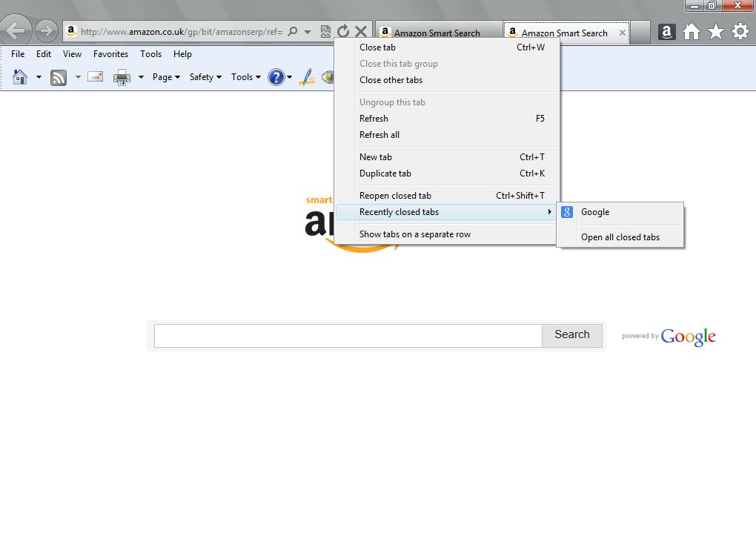Open the address bar autocomplete dropdown arrow
The image size is (756, 542).
pyautogui.click(x=307, y=33)
